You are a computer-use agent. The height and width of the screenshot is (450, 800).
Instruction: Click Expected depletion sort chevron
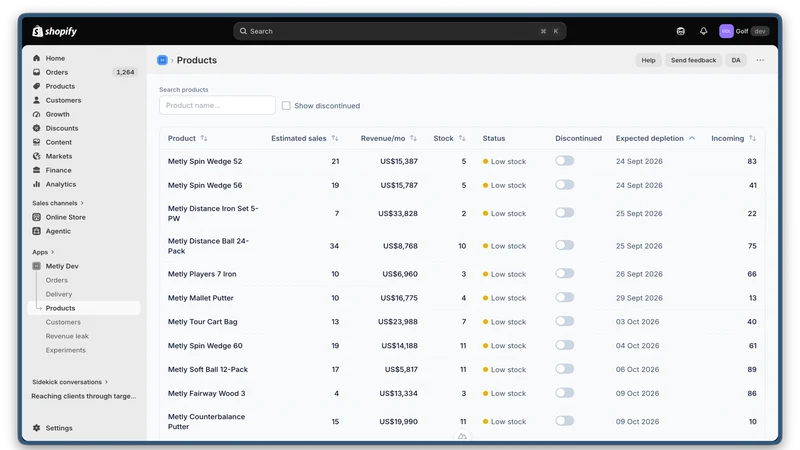pyautogui.click(x=692, y=138)
